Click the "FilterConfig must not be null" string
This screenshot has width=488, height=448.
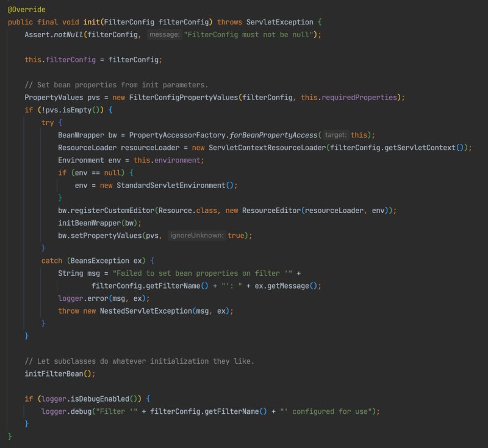(x=248, y=35)
